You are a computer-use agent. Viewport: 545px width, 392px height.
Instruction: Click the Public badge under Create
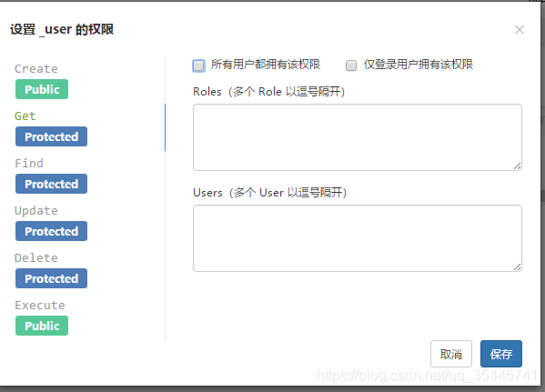click(x=42, y=89)
